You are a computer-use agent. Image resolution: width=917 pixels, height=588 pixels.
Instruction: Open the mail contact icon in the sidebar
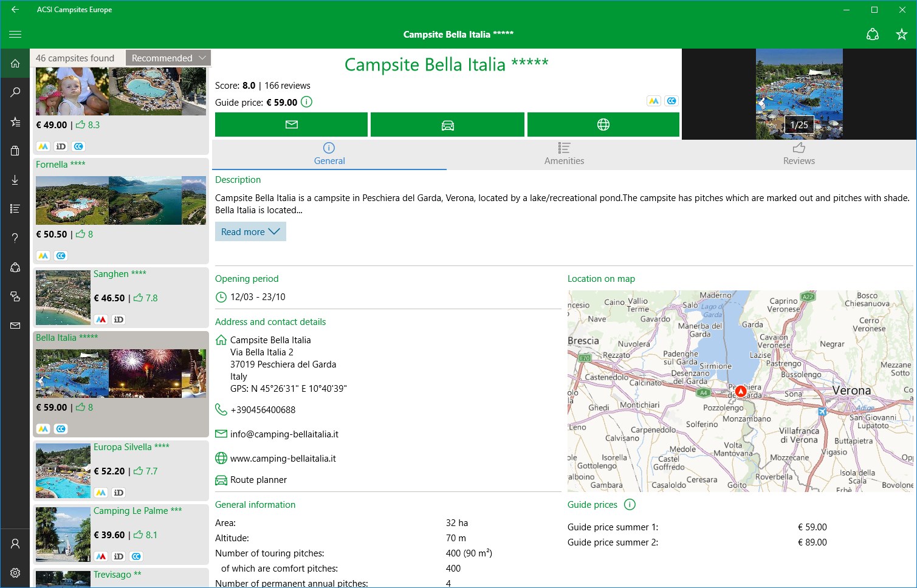(x=15, y=326)
